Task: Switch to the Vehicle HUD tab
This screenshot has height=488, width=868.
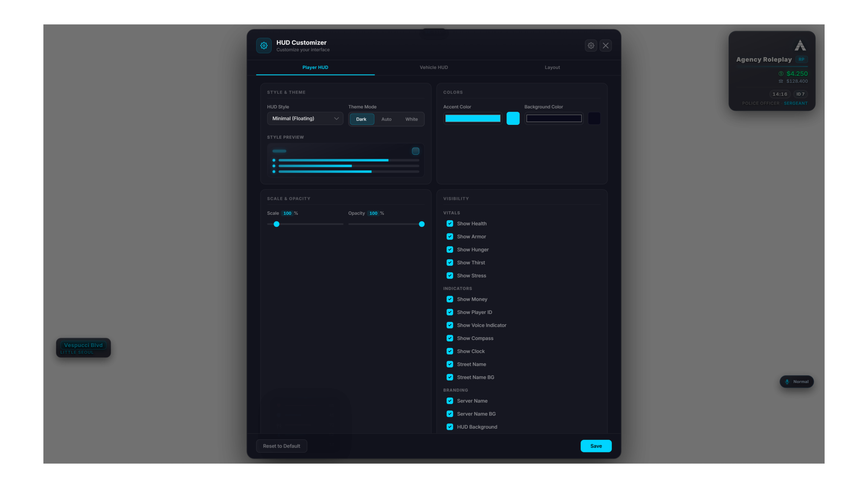Action: click(x=434, y=68)
